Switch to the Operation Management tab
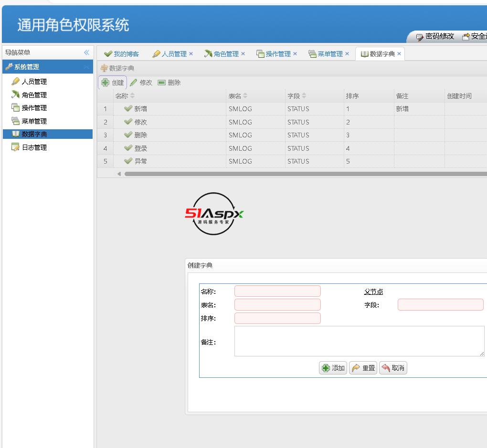The height and width of the screenshot is (448, 487). click(277, 54)
